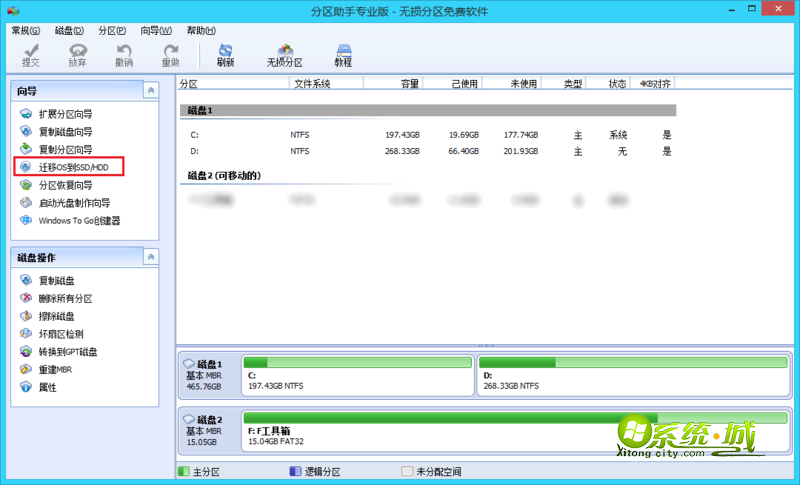Click the 重做 (redo) toolbar icon
Viewport: 800px width, 485px height.
170,55
